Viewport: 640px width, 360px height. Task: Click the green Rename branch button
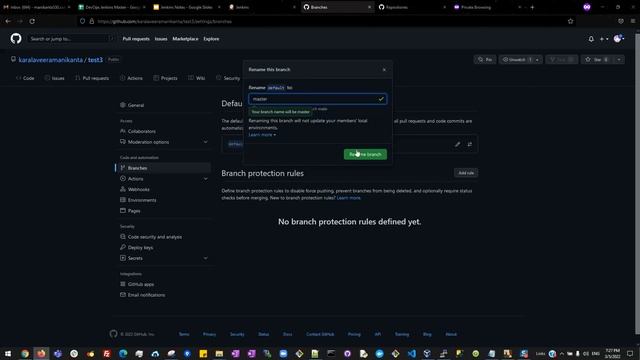tap(365, 154)
